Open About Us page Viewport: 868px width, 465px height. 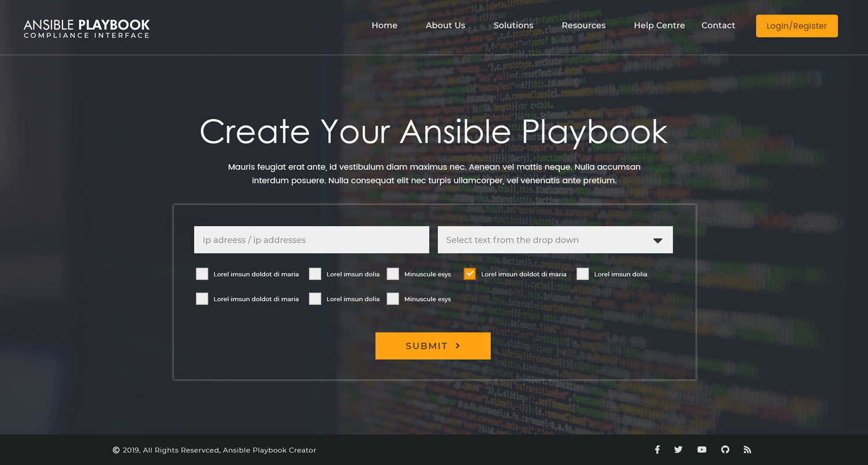point(446,25)
